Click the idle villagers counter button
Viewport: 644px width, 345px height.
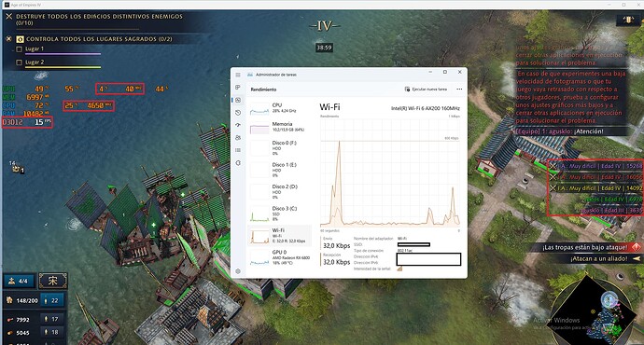[18, 281]
